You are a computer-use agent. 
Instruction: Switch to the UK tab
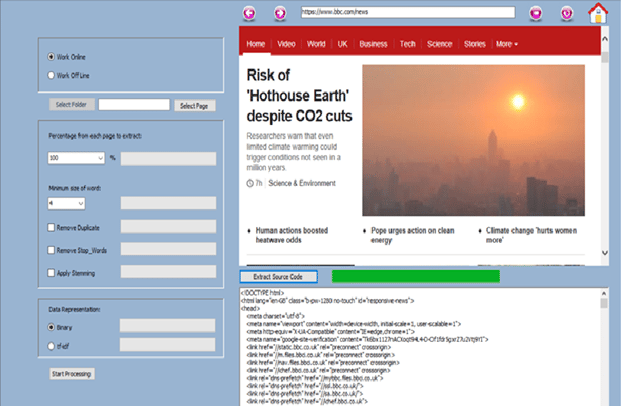[342, 44]
